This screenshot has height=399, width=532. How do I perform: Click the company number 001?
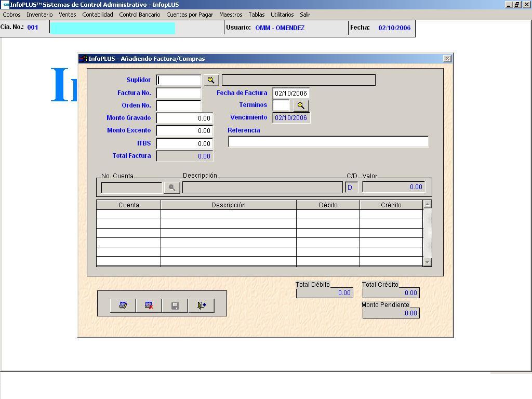click(33, 28)
